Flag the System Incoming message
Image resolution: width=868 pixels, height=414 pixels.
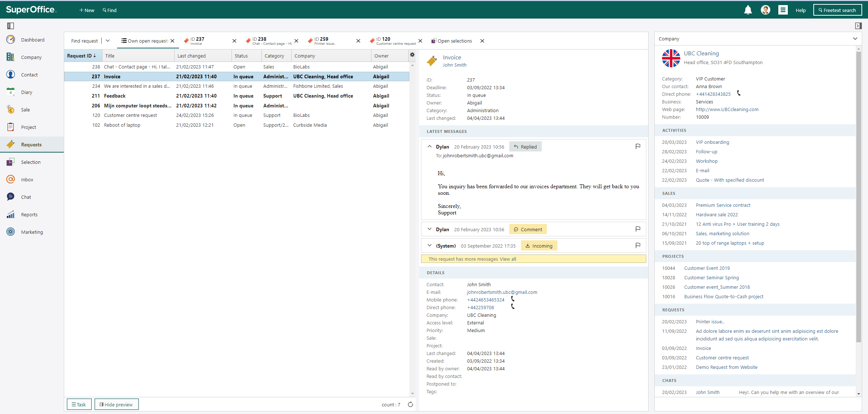[638, 245]
